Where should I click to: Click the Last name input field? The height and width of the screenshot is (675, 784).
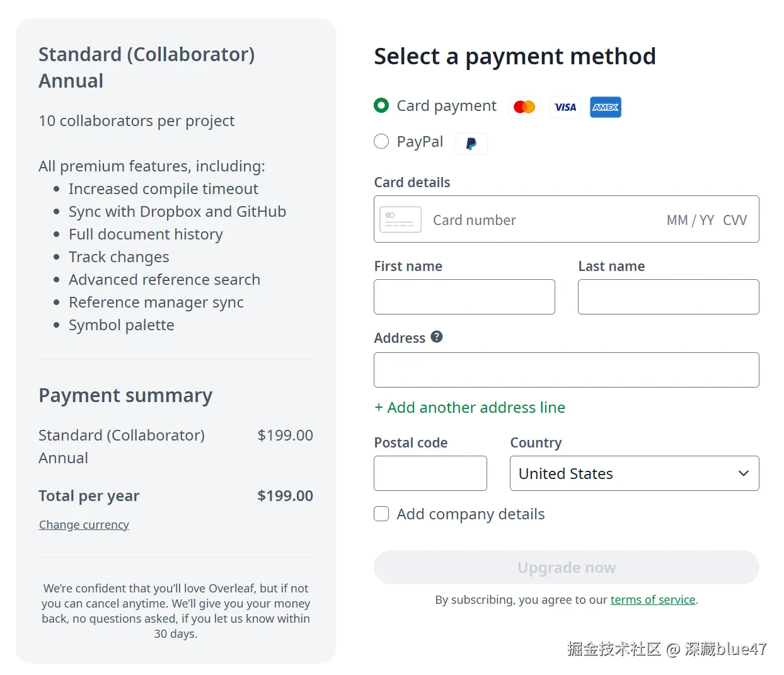[668, 297]
